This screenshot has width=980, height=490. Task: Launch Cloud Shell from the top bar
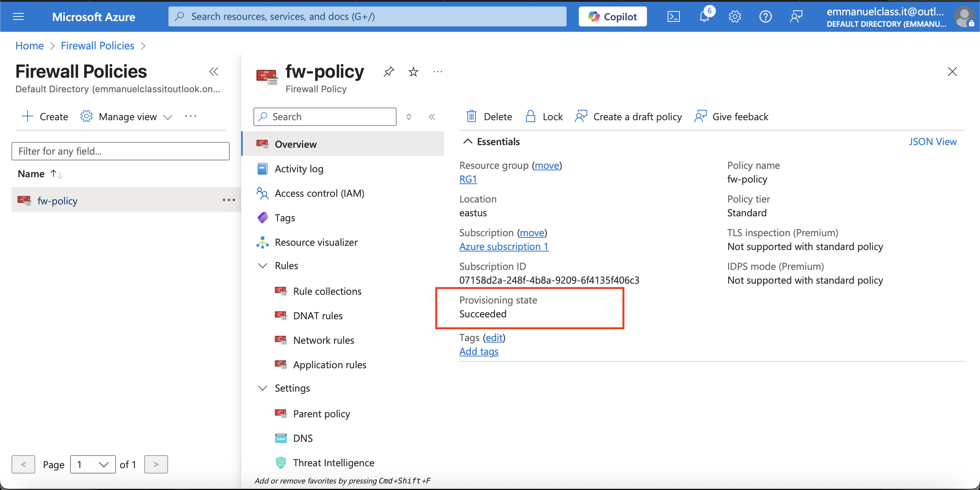pyautogui.click(x=673, y=16)
